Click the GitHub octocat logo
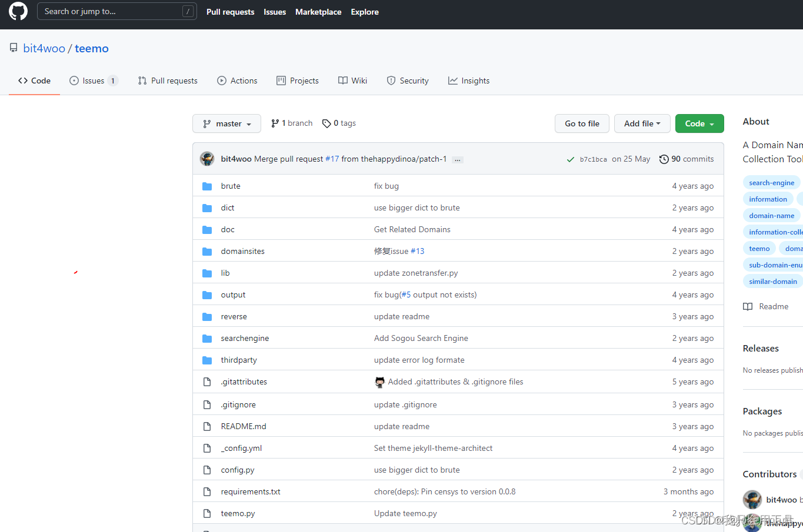 click(x=18, y=11)
